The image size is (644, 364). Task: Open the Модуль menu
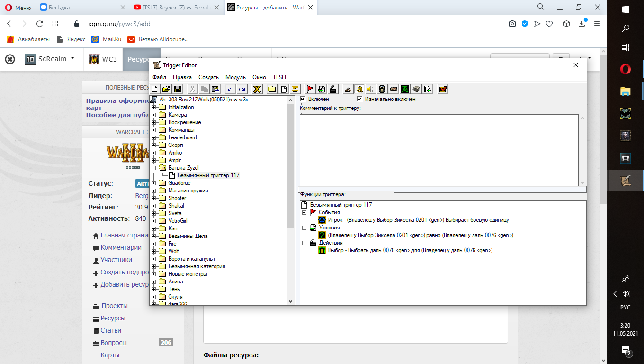[x=235, y=77]
